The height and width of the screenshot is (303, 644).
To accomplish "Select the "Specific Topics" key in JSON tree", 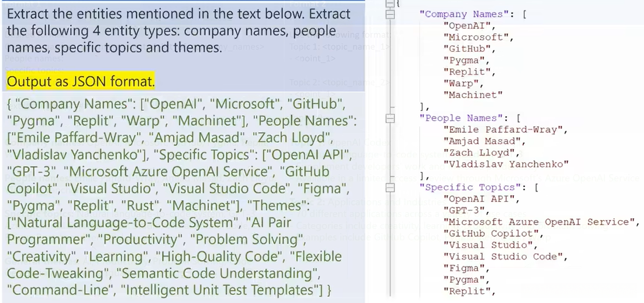I will click(470, 187).
